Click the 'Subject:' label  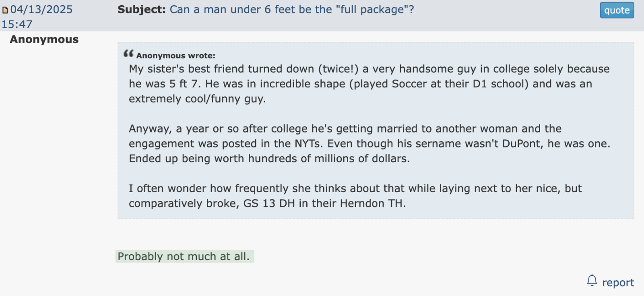tap(142, 9)
